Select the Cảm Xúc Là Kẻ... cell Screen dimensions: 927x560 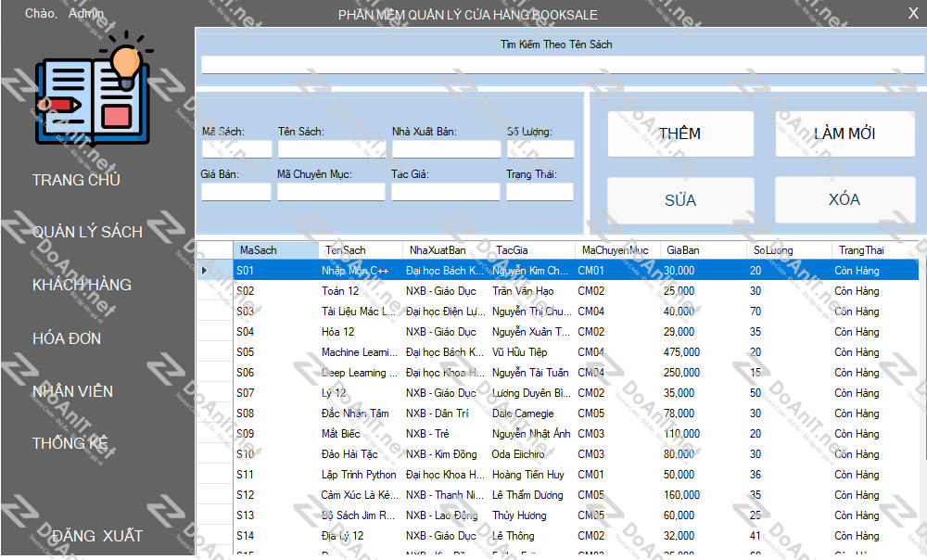pyautogui.click(x=360, y=495)
